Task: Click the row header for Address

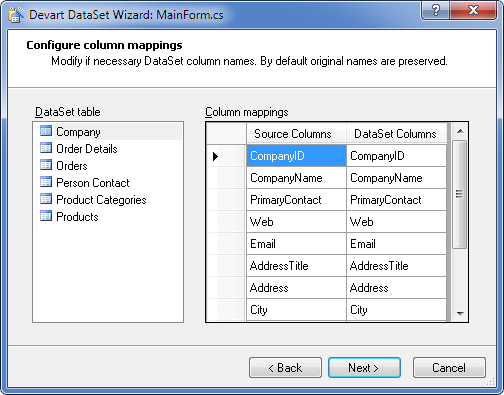Action: click(x=227, y=288)
